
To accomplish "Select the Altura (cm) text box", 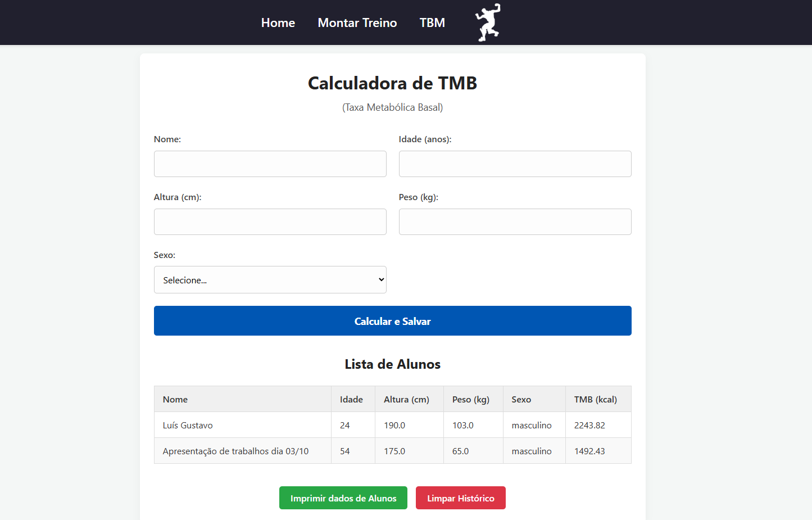I will coord(270,221).
